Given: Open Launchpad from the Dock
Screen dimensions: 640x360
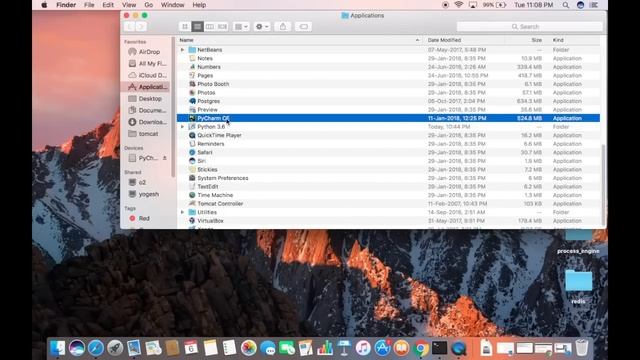Looking at the screenshot, I should (115, 348).
